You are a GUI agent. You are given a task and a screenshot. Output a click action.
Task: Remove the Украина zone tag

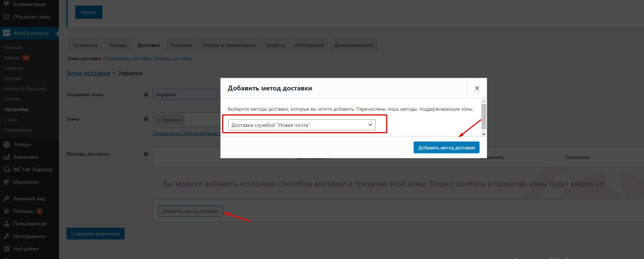(159, 120)
